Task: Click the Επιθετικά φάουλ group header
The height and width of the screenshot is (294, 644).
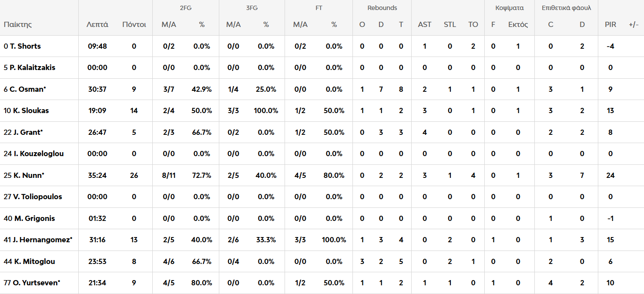Action: click(566, 8)
